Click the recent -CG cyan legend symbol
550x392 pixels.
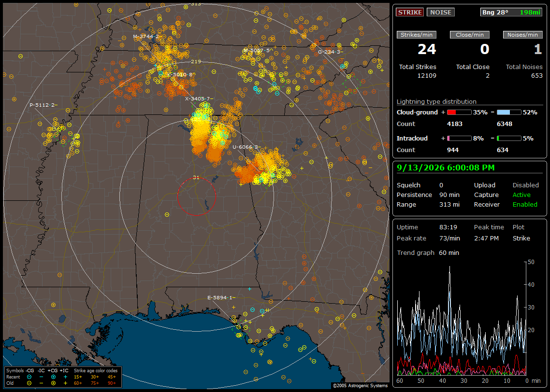tap(29, 377)
